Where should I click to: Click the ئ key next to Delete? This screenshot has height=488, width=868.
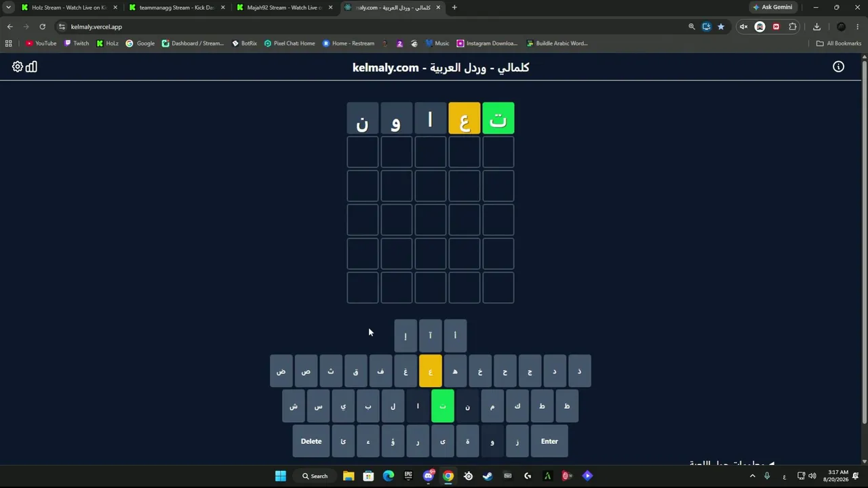click(343, 441)
